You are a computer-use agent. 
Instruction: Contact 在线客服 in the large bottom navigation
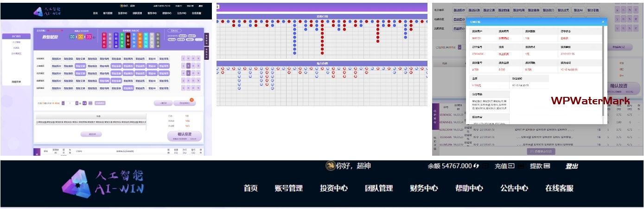pos(559,188)
